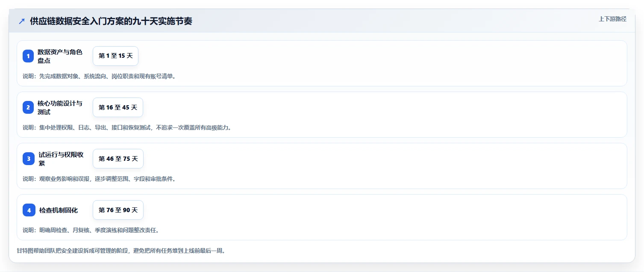Click the step 3 number badge
The height and width of the screenshot is (272, 644).
coord(29,159)
